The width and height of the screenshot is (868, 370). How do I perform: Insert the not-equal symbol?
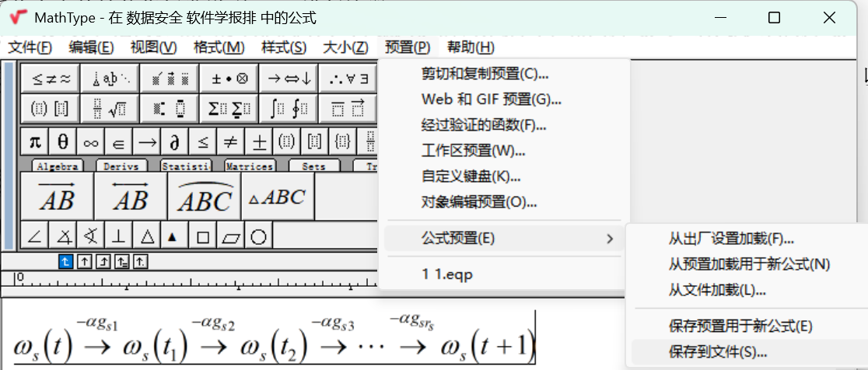[x=230, y=143]
